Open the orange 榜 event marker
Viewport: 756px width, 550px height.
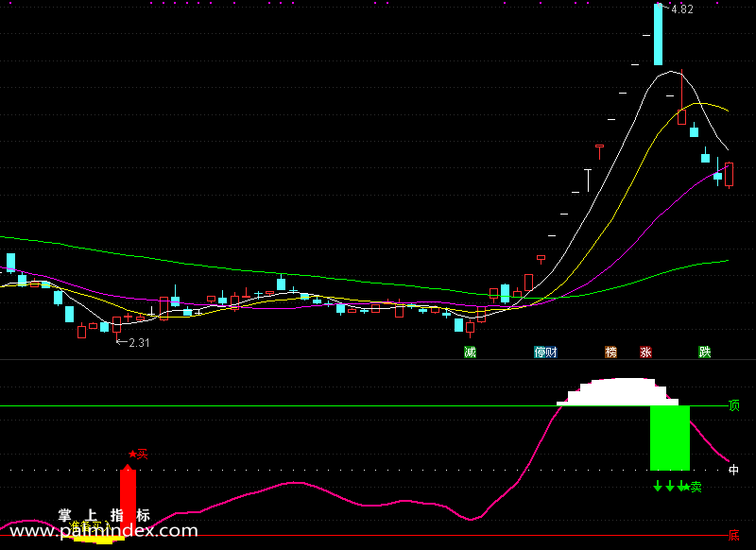pyautogui.click(x=610, y=352)
